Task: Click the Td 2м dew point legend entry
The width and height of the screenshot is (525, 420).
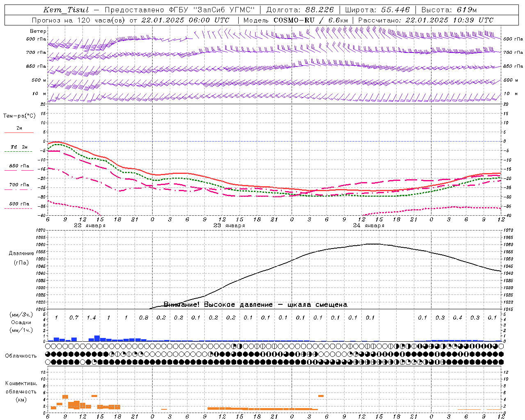Action: tap(19, 147)
